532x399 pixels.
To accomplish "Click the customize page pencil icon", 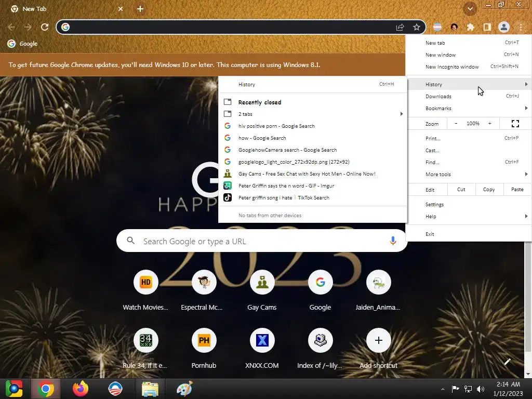I will (507, 362).
